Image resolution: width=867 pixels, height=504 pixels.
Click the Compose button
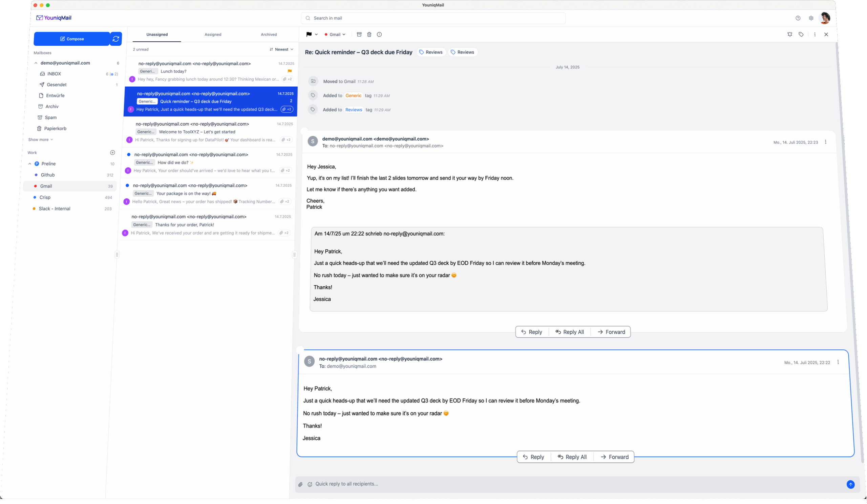click(x=72, y=39)
